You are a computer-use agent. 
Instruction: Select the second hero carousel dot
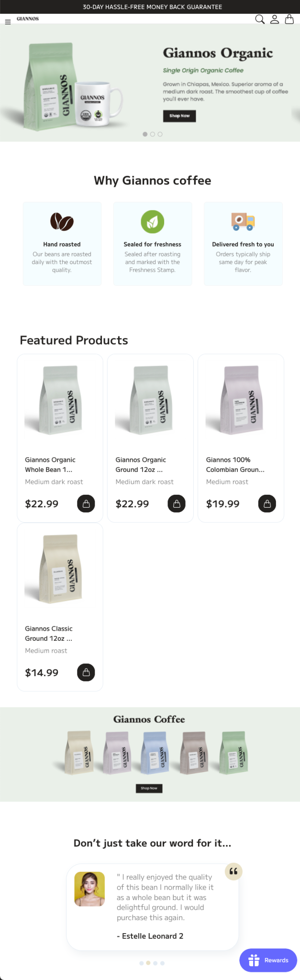(153, 134)
